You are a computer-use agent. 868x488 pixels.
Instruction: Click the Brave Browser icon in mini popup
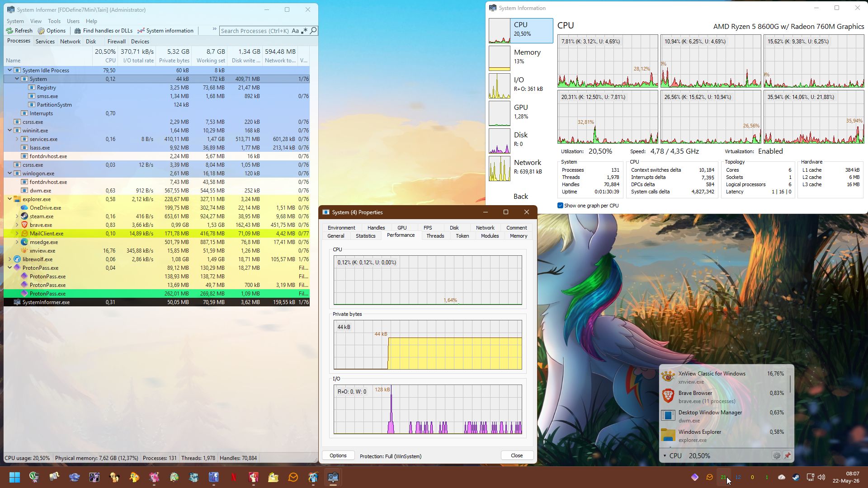pos(668,395)
